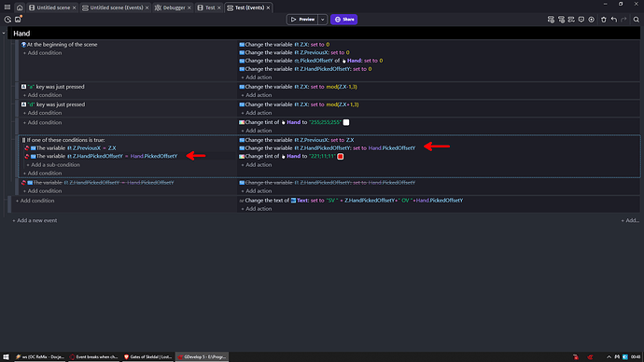Click 'Add a new event' link
Image resolution: width=644 pixels, height=362 pixels.
click(35, 220)
